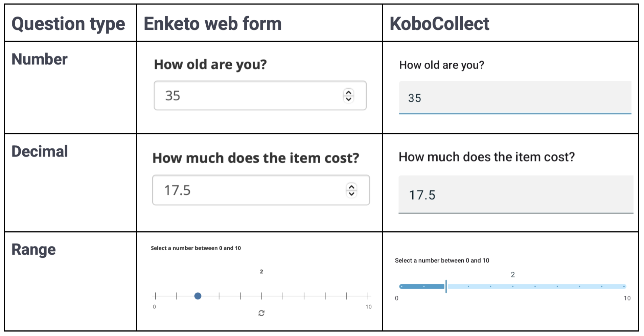Click the Range row label
This screenshot has height=336, width=644.
click(x=33, y=250)
